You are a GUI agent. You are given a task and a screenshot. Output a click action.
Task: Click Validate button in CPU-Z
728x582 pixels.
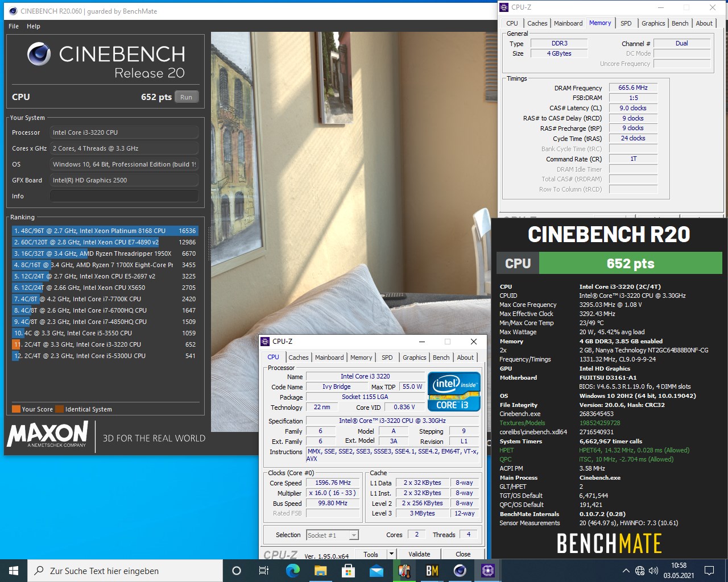pos(419,554)
